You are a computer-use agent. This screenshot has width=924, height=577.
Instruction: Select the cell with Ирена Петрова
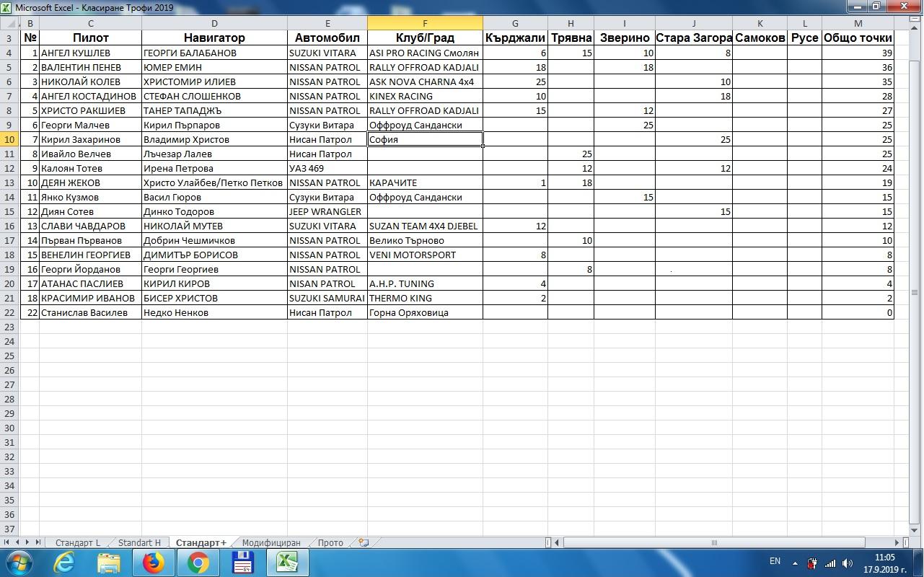pos(214,168)
